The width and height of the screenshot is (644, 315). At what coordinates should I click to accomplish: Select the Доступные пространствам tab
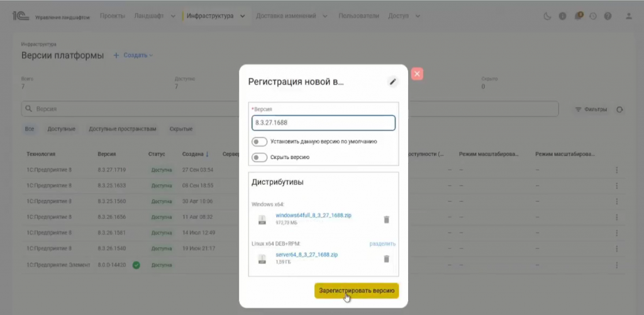pyautogui.click(x=123, y=129)
